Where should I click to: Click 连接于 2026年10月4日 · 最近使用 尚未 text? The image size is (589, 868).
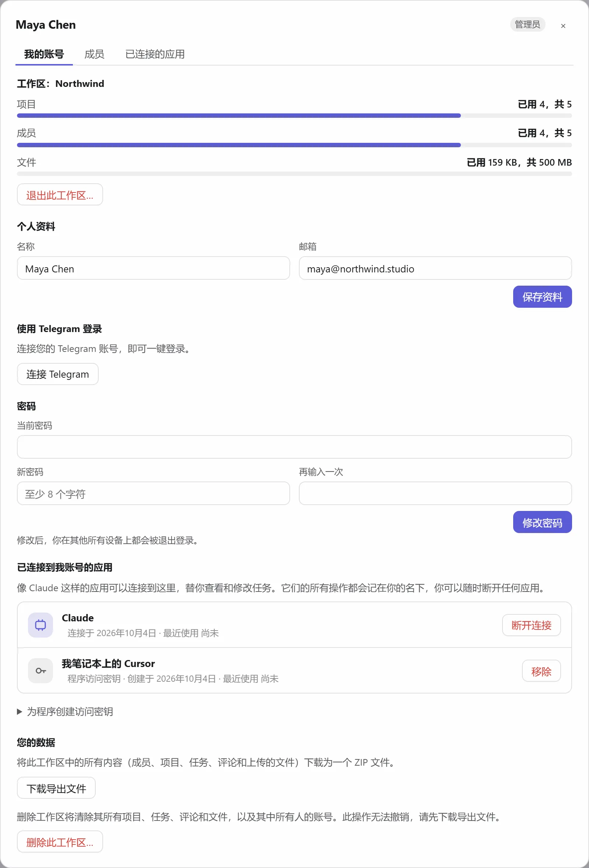pyautogui.click(x=143, y=633)
